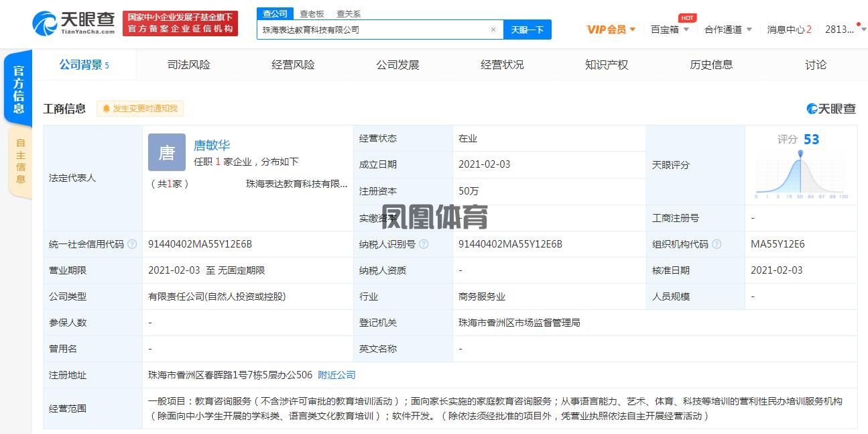868x434 pixels.
Task: Expand the 百宝箱 dropdown
Action: coord(670,30)
